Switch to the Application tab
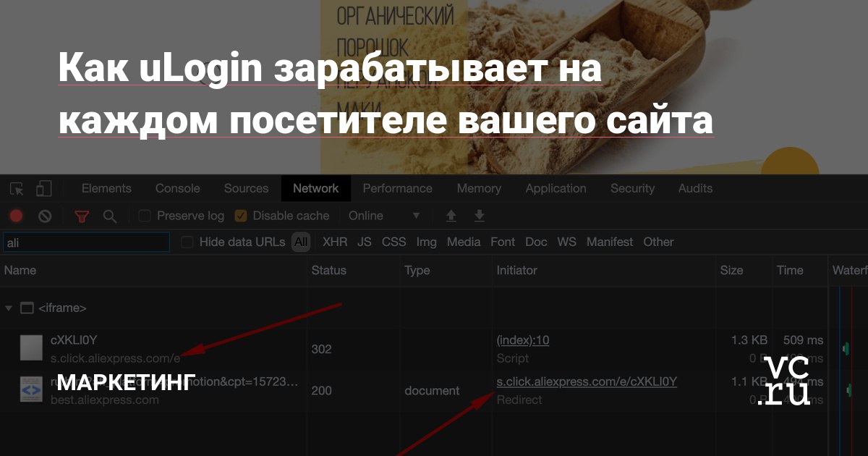Screen dimensions: 868x456 pyautogui.click(x=556, y=188)
